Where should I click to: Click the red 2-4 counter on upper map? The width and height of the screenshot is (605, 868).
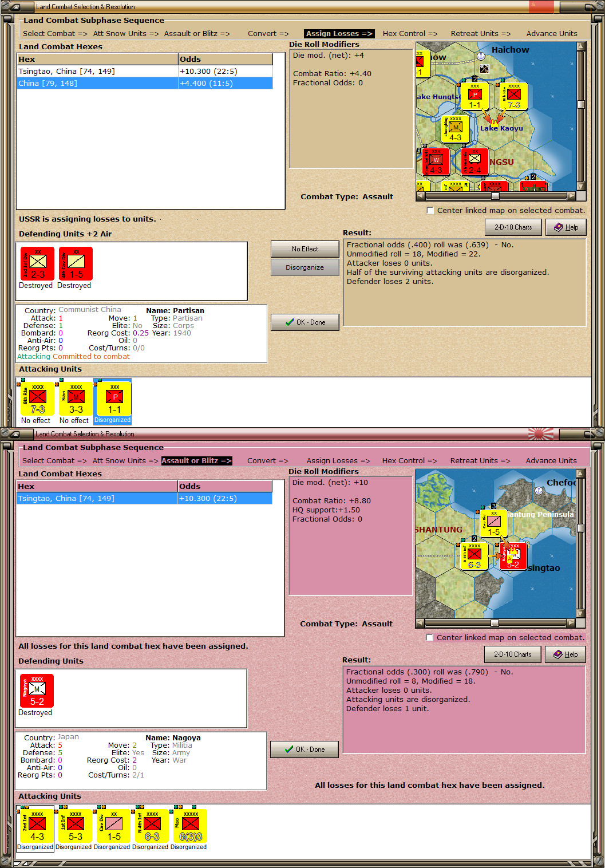pyautogui.click(x=475, y=161)
